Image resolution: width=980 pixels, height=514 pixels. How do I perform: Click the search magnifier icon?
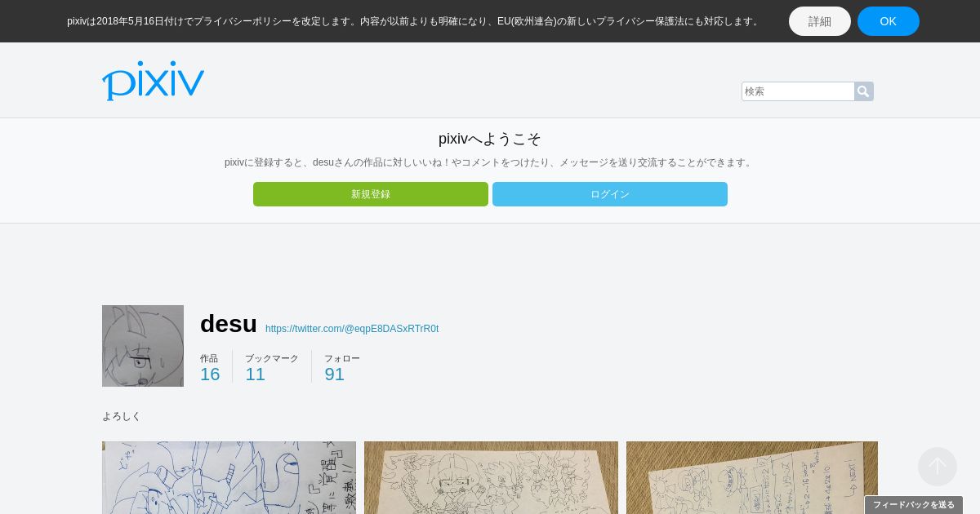(863, 91)
